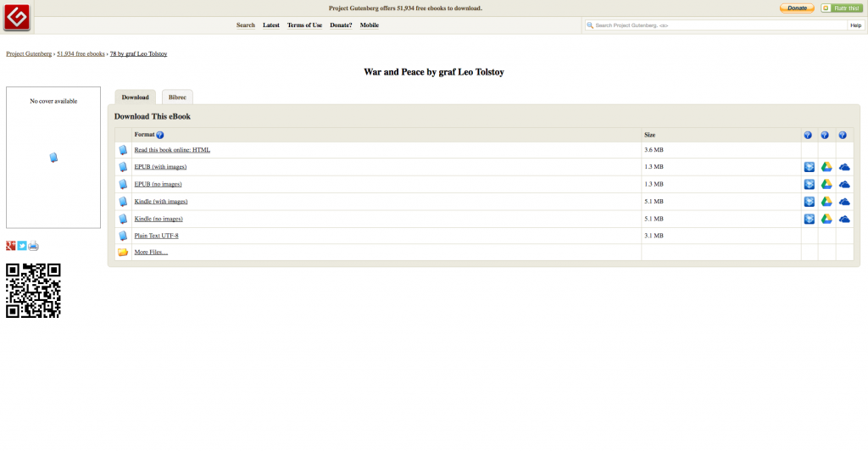Image resolution: width=868 pixels, height=451 pixels.
Task: Send Kindle (with images) to Google Drive
Action: tap(826, 202)
